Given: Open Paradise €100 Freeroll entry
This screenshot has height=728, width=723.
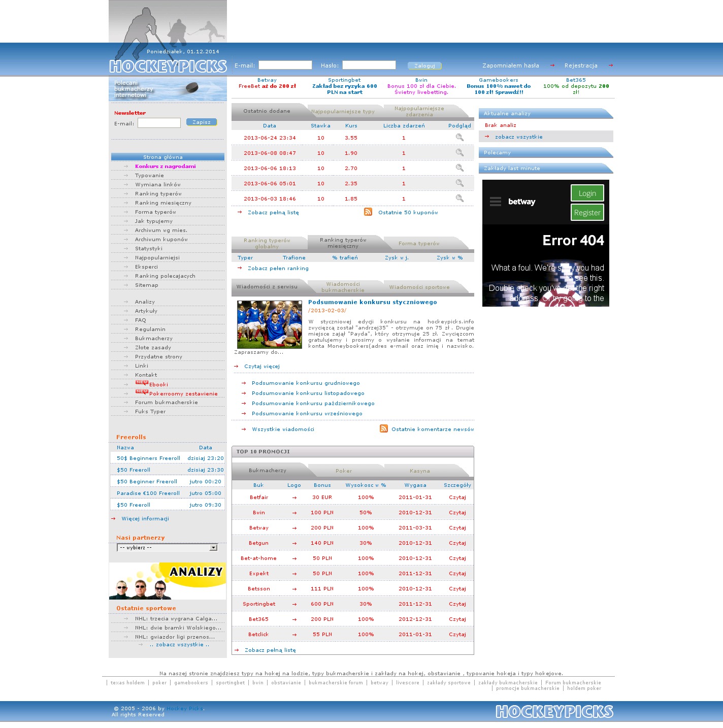Looking at the screenshot, I should click(148, 493).
